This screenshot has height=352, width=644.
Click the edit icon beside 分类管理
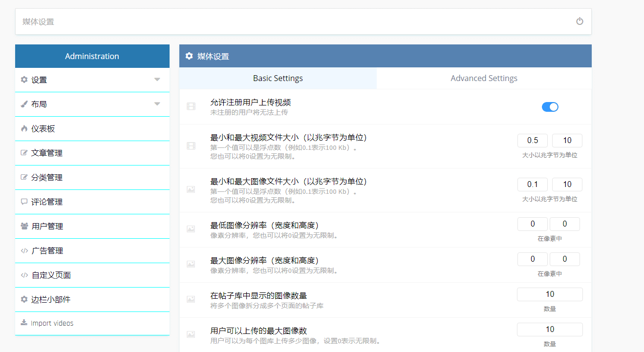(24, 177)
